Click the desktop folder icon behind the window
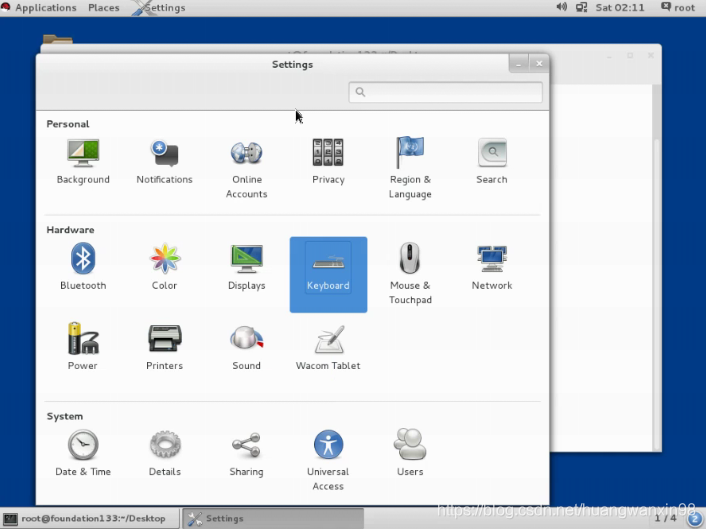Image resolution: width=706 pixels, height=529 pixels. (x=58, y=39)
